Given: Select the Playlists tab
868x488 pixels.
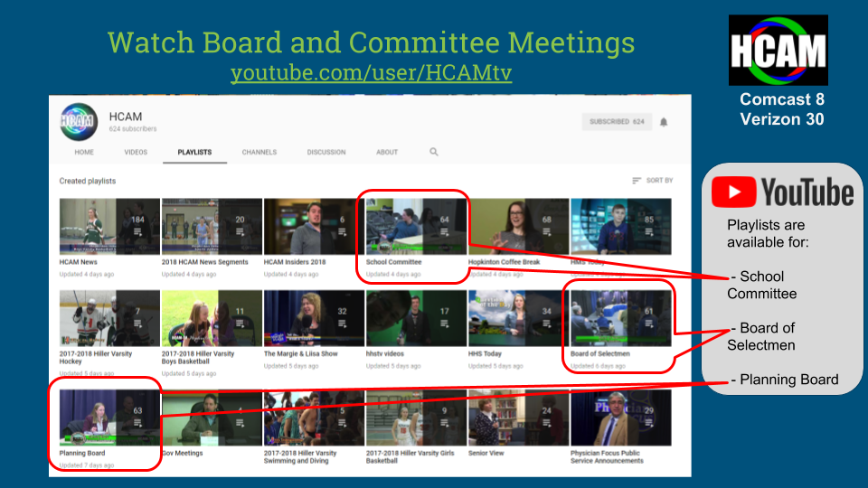Looking at the screenshot, I should point(194,152).
